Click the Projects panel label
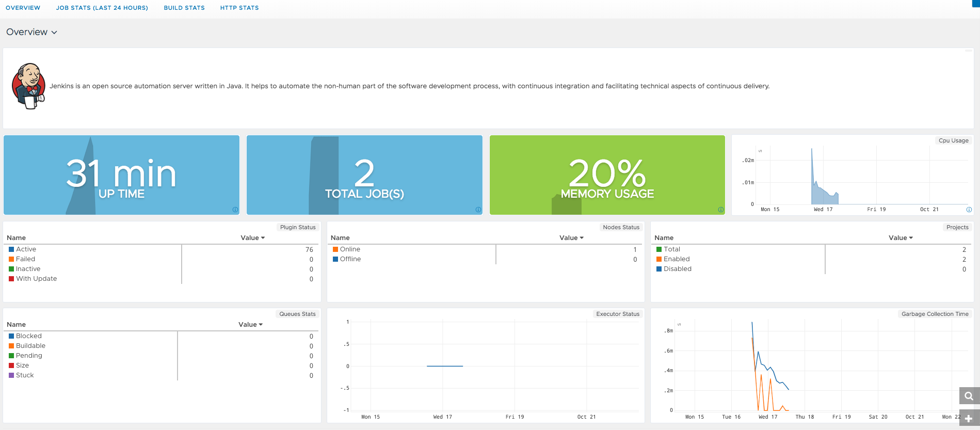This screenshot has width=980, height=430. click(x=957, y=227)
